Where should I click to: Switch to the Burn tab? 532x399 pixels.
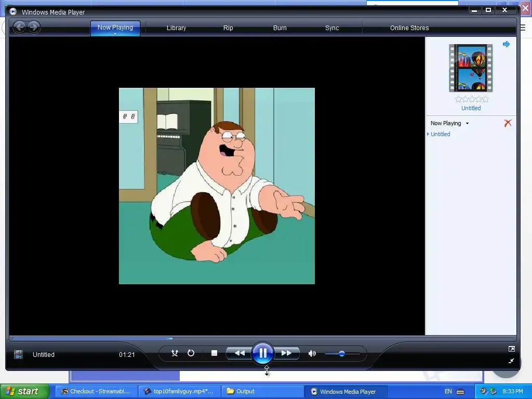tap(280, 28)
